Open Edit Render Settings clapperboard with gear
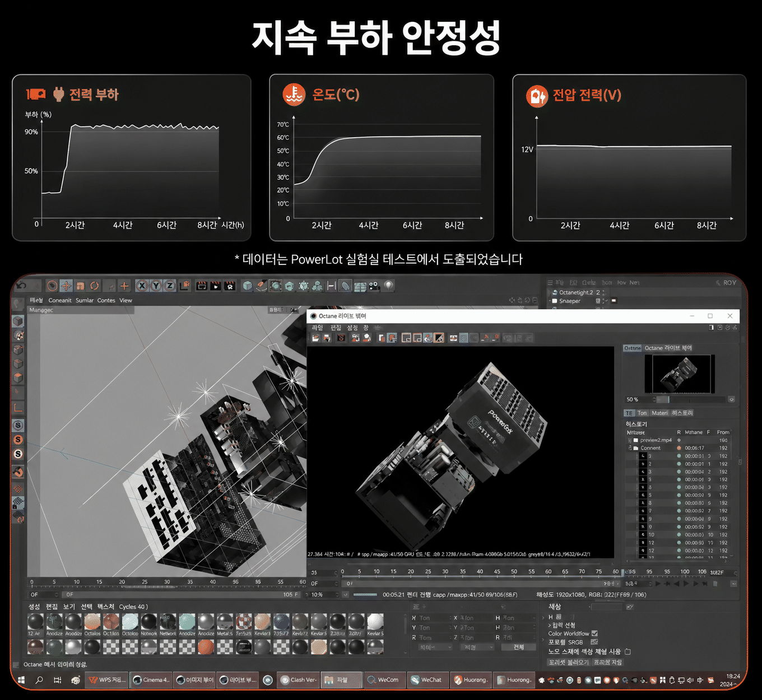762x700 pixels. click(x=230, y=286)
